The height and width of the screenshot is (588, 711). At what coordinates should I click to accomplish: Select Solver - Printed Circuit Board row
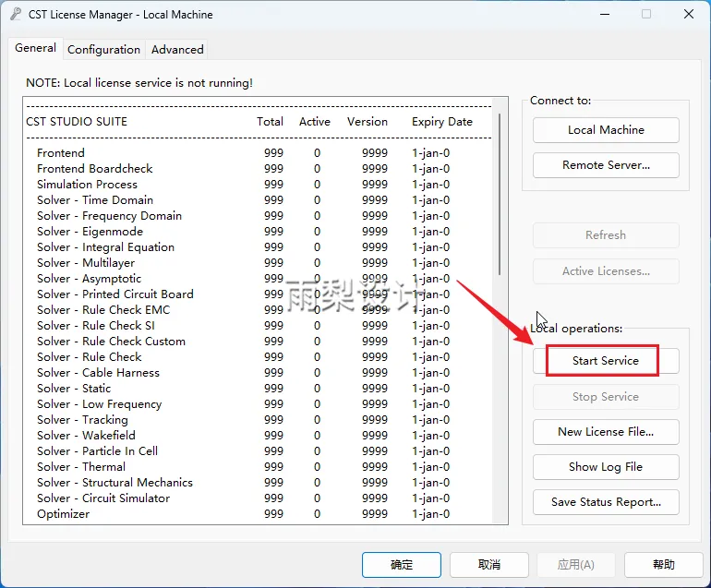point(243,294)
